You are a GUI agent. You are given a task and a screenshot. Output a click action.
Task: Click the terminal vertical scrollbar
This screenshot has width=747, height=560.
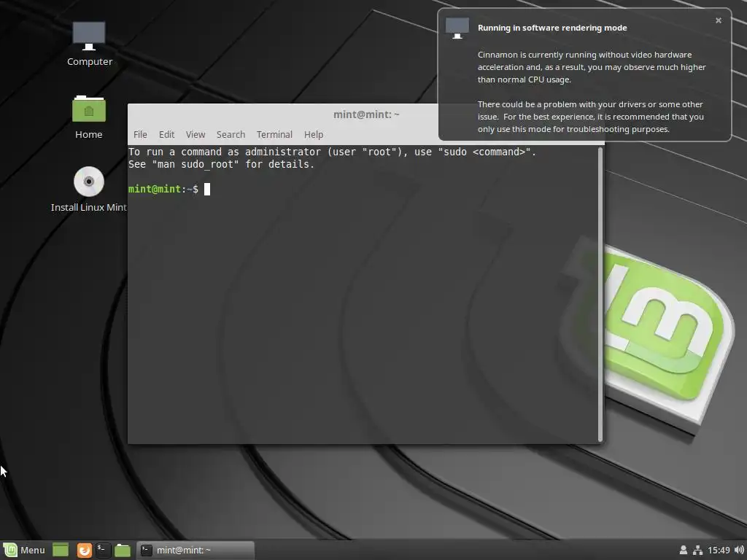pyautogui.click(x=600, y=294)
